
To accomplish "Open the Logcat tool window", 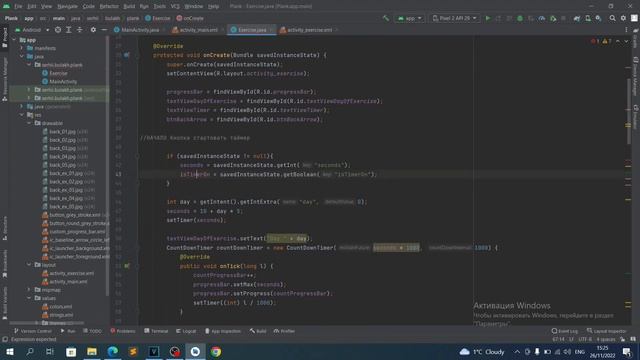I will 186,331.
